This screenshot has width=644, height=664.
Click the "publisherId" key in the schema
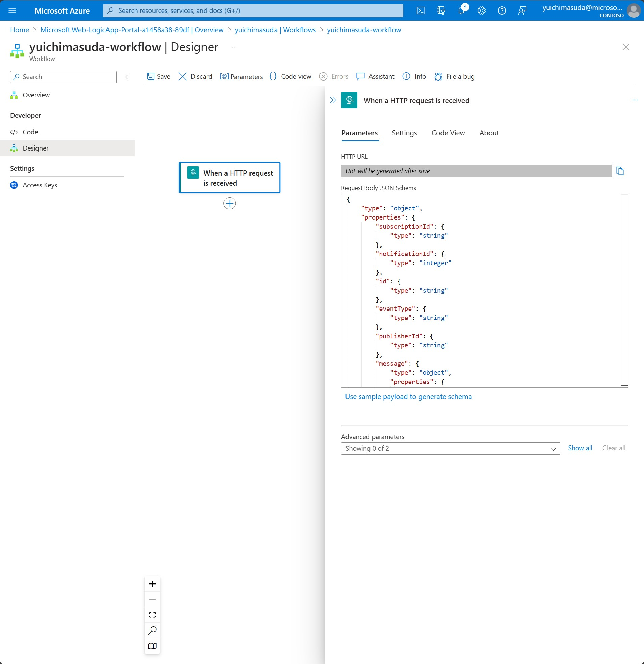(x=399, y=337)
